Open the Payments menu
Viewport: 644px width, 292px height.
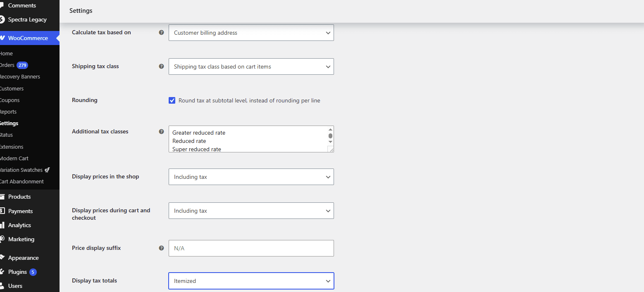pos(20,211)
